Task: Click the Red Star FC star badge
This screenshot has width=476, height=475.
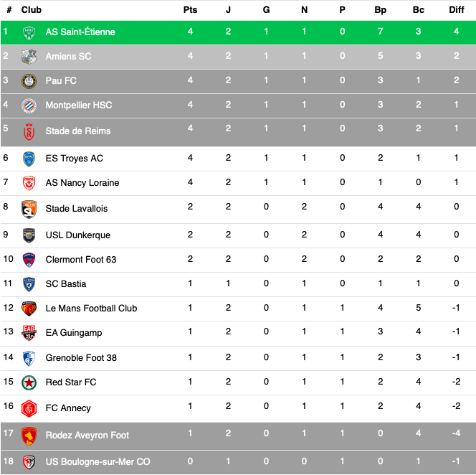Action: pyautogui.click(x=29, y=382)
